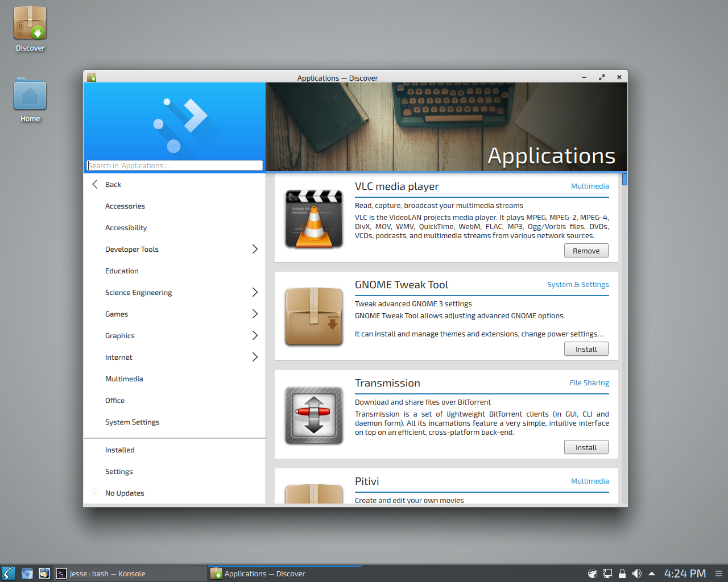Click the 4:24 PM clock

(685, 573)
